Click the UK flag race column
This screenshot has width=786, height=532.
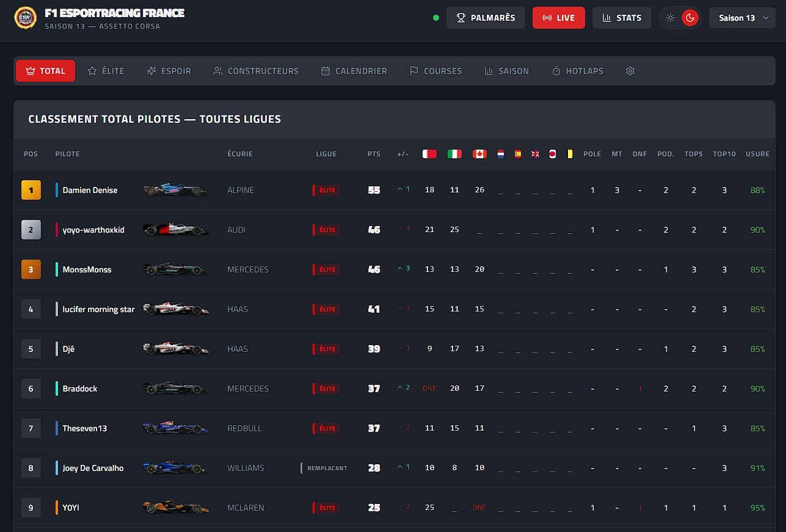pos(535,154)
